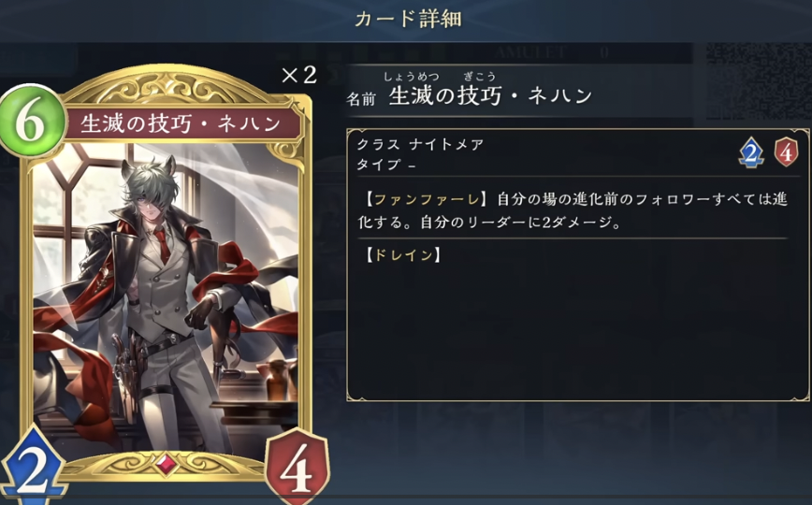This screenshot has height=505, width=812.
Task: Click the blue attack 2 icon on card corner
Action: [x=32, y=469]
